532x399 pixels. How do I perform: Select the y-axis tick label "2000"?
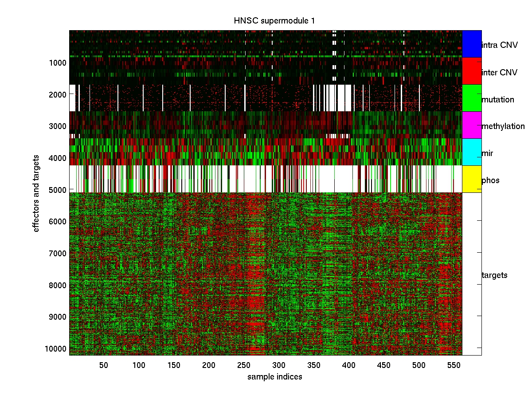pos(58,94)
